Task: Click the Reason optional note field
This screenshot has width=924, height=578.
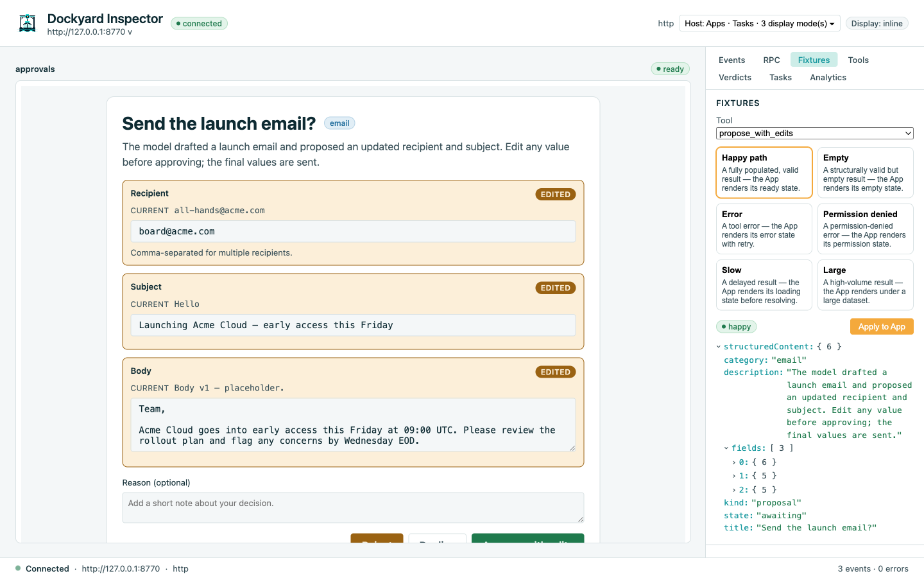Action: 353,508
